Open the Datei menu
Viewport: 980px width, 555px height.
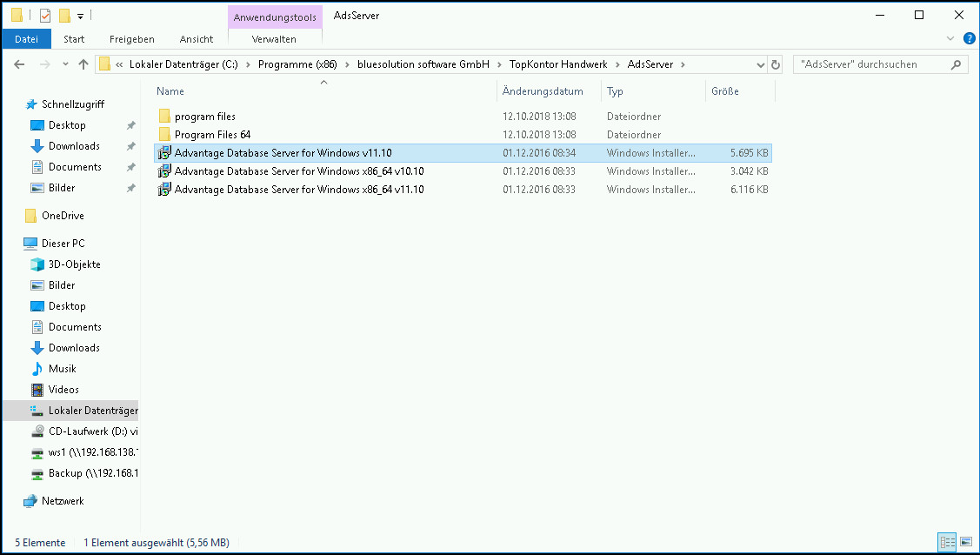26,39
